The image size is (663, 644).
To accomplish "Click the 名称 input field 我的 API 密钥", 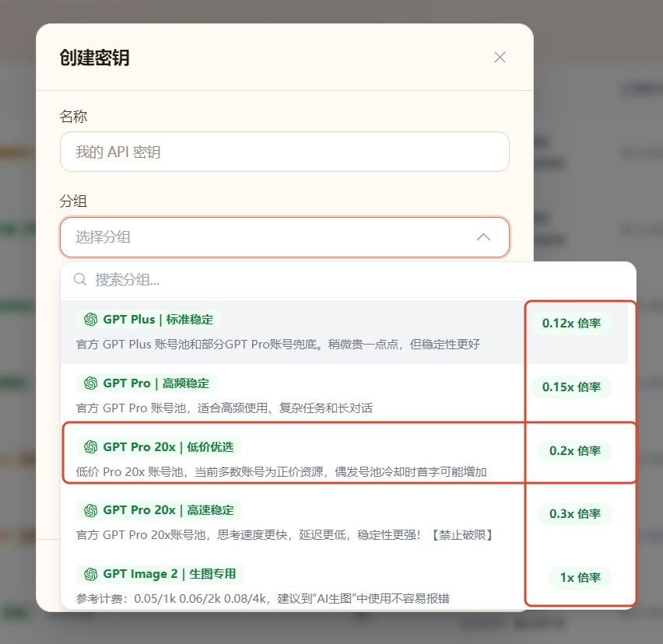I will 285,152.
